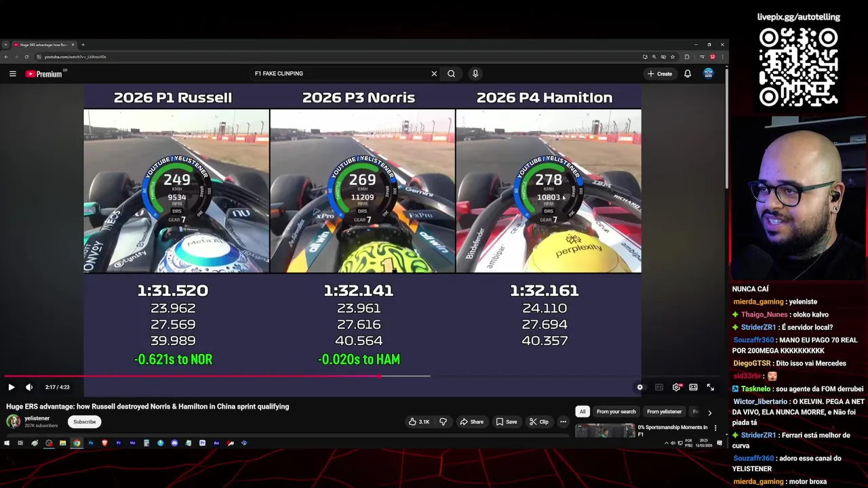Open YouTube notifications bell
Viewport: 868px width, 488px height.
pyautogui.click(x=687, y=74)
